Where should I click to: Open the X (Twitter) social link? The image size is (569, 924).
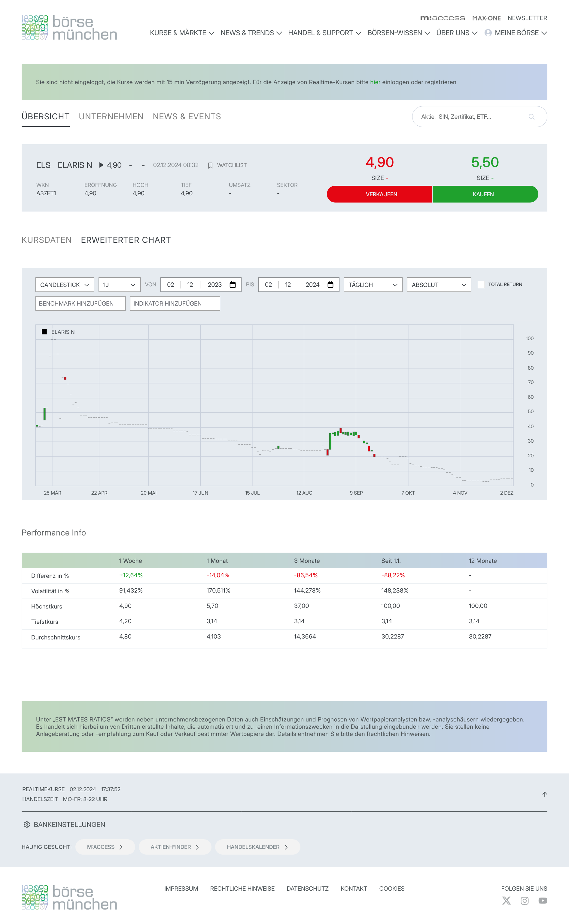tap(506, 900)
